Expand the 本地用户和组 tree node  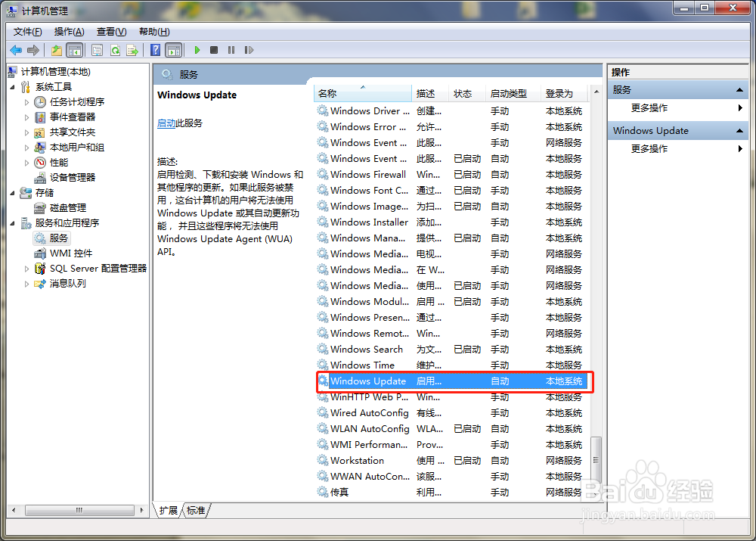click(26, 148)
